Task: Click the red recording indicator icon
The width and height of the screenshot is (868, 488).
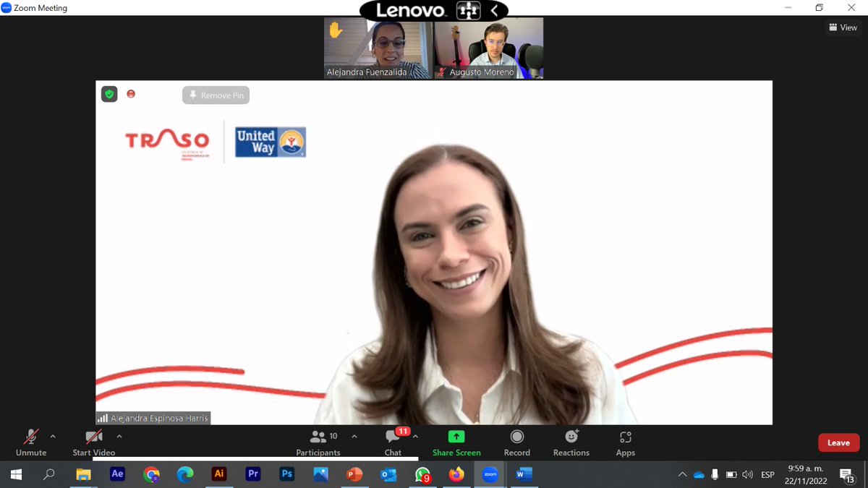Action: [131, 94]
